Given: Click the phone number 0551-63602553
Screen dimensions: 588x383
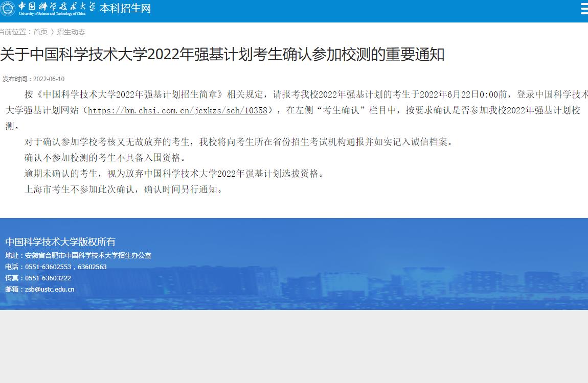Looking at the screenshot, I should pyautogui.click(x=48, y=267).
